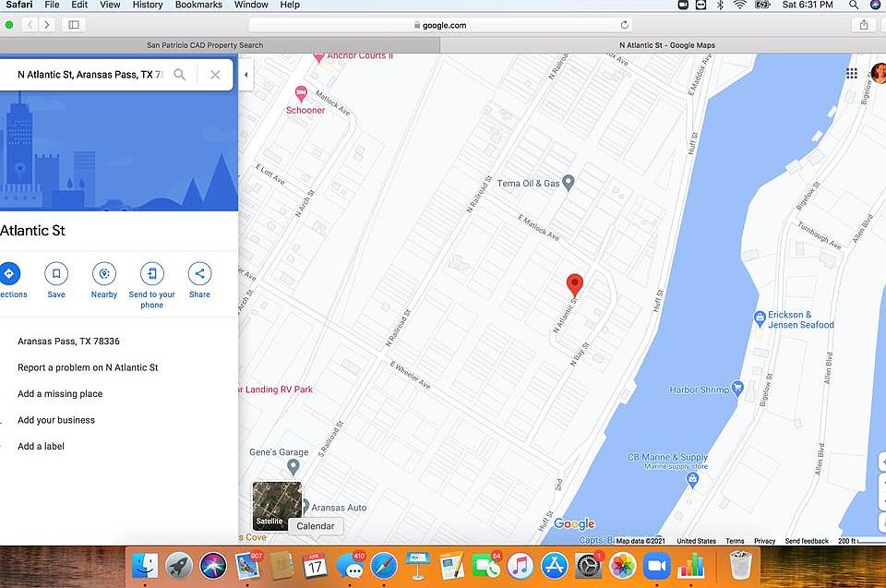Open Messages from the Dock
The height and width of the screenshot is (588, 886).
[351, 566]
